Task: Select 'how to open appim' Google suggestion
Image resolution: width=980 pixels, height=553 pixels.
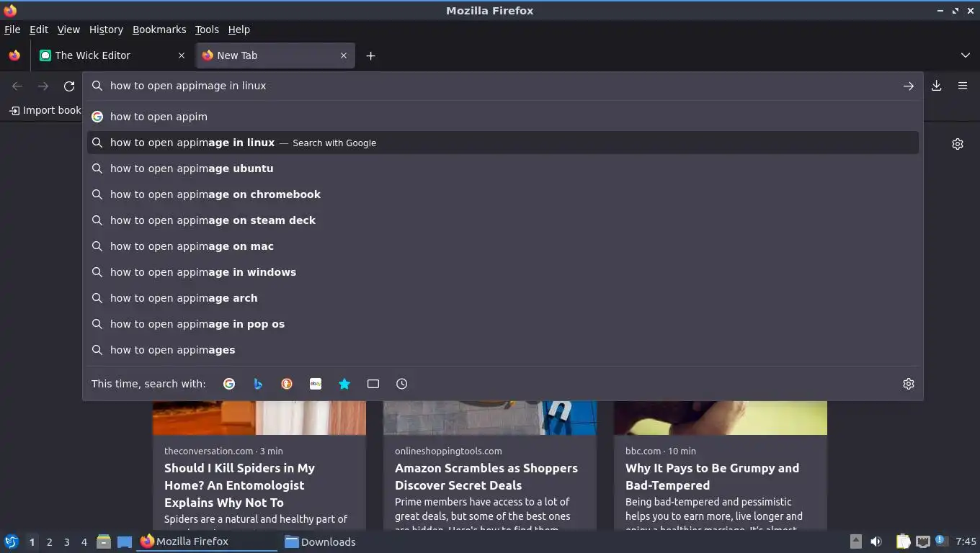Action: click(x=503, y=117)
